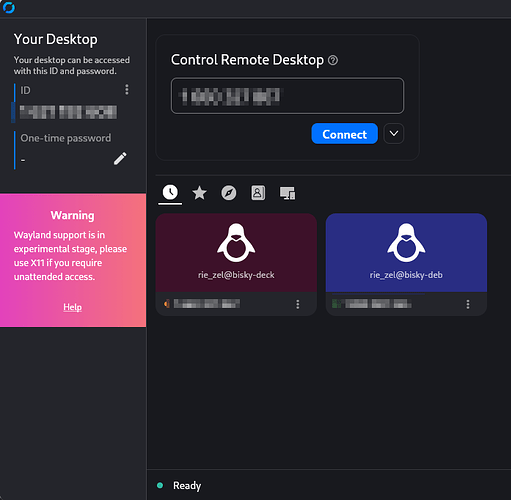Click the RustDesk logo in the title bar
The width and height of the screenshot is (511, 500).
(x=8, y=7)
